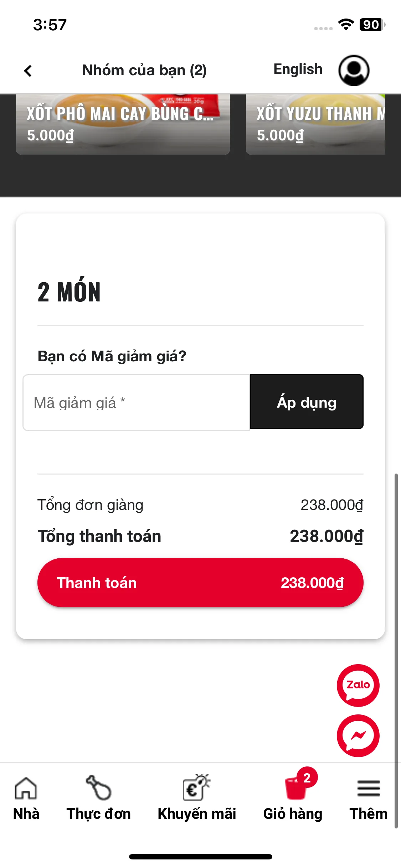Tap the battery level indicator
Screen dimensions: 401x868
point(372,25)
